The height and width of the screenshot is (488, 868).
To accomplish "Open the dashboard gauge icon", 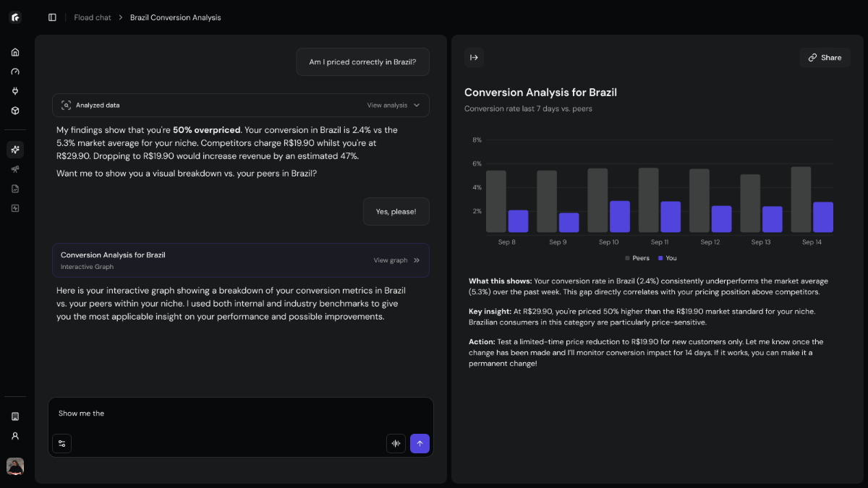I will [x=15, y=72].
